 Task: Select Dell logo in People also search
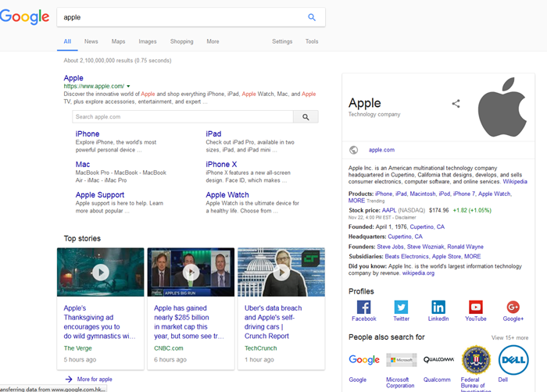coord(513,360)
